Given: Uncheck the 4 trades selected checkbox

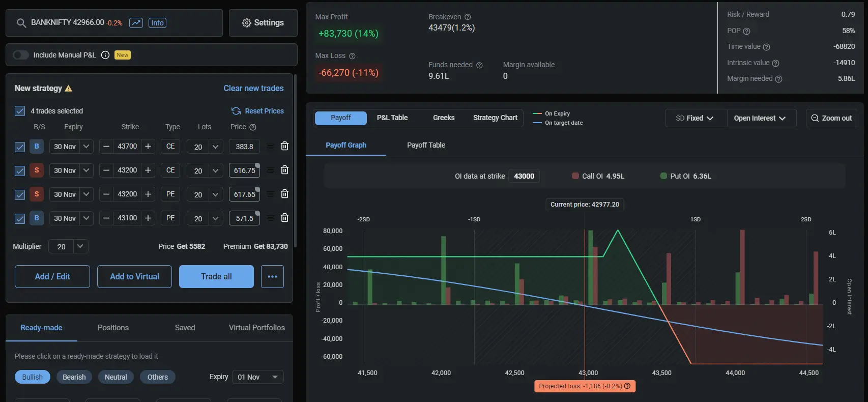Looking at the screenshot, I should pyautogui.click(x=20, y=111).
